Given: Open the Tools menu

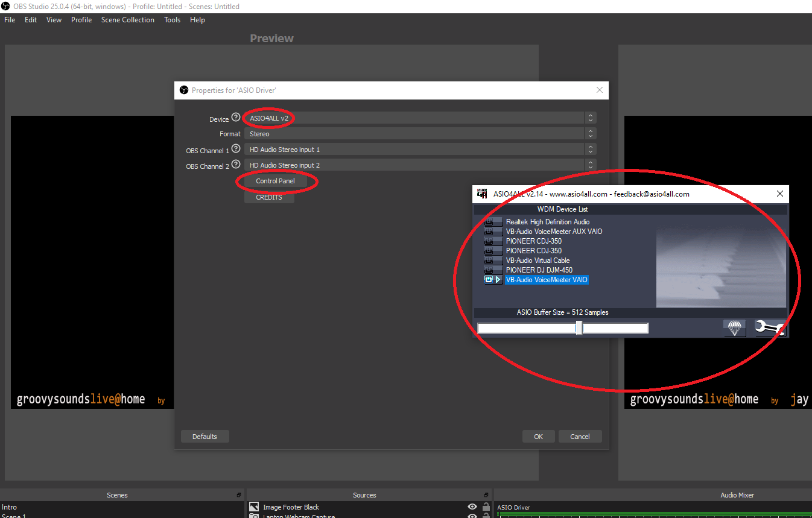Looking at the screenshot, I should coord(173,20).
